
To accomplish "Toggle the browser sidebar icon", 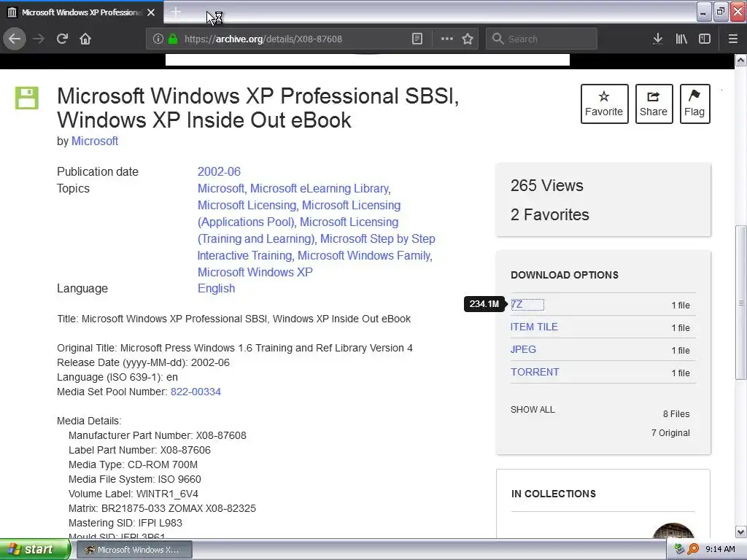I will 704,39.
